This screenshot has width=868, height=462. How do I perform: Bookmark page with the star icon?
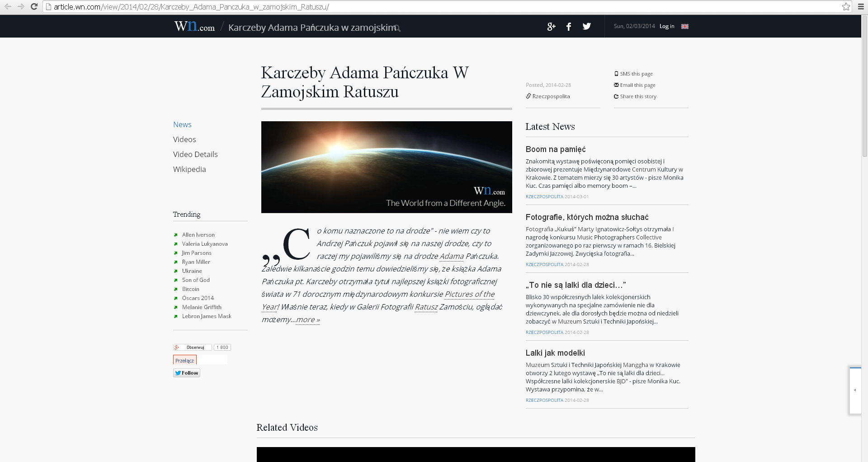[846, 6]
